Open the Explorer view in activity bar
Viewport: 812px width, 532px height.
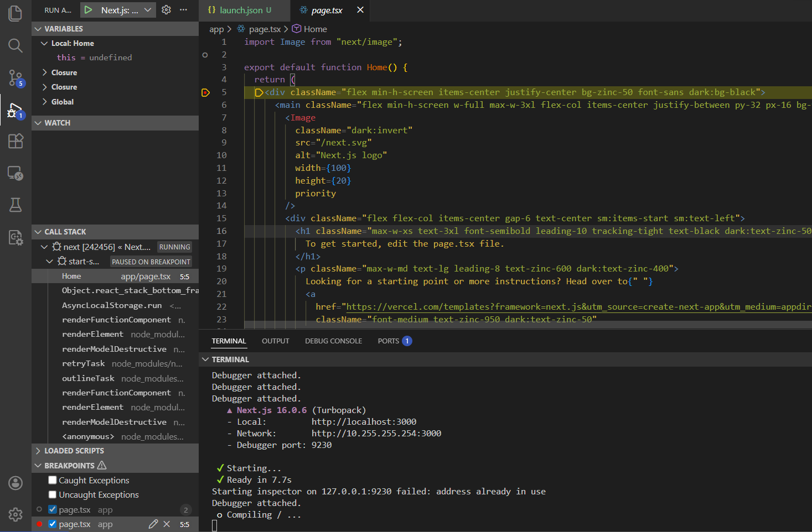[x=15, y=13]
